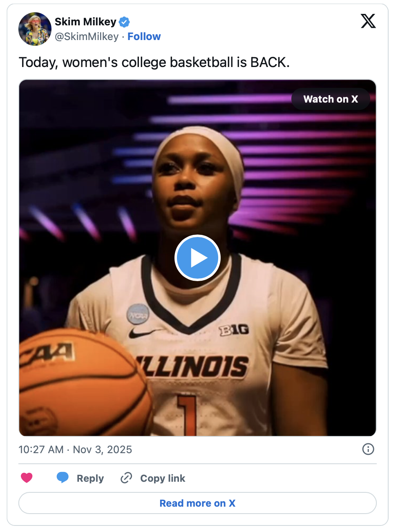This screenshot has width=398, height=532.
Task: Click the blue verified badge
Action: pos(124,22)
